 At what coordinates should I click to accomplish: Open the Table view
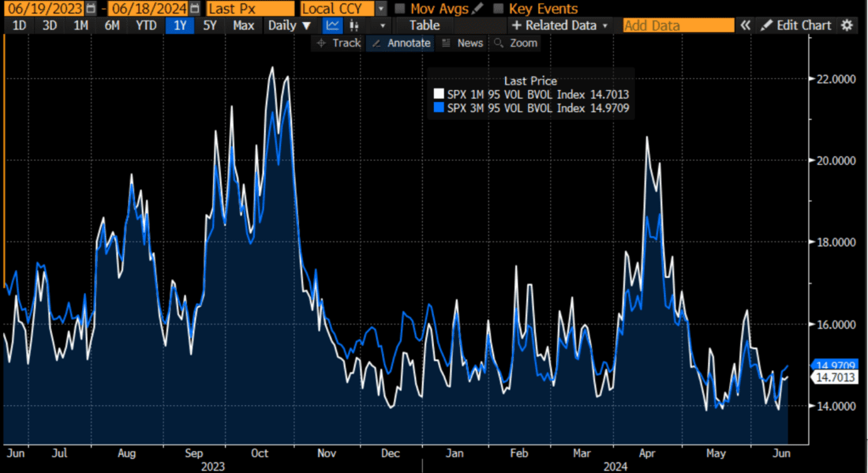pyautogui.click(x=424, y=25)
